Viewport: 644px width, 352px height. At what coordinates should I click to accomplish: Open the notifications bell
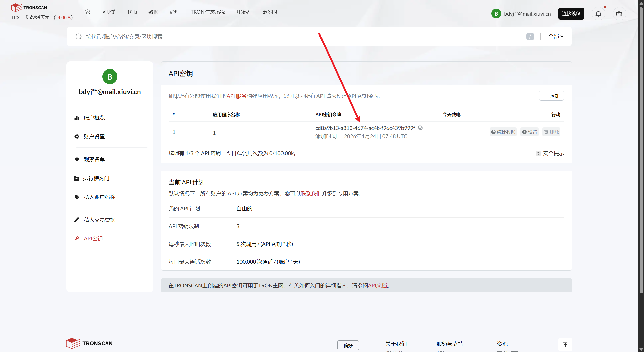[x=598, y=14]
